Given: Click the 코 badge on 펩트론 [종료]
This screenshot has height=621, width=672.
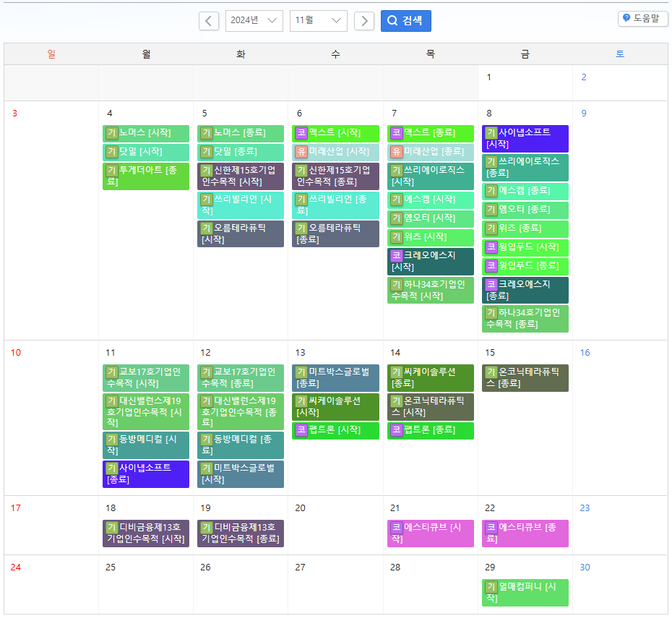Looking at the screenshot, I should coord(397,429).
